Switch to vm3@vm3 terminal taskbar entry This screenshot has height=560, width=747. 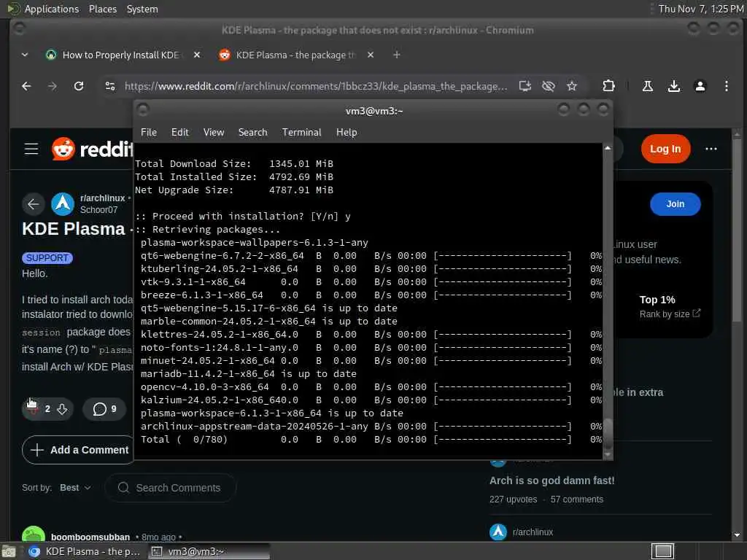click(x=209, y=551)
